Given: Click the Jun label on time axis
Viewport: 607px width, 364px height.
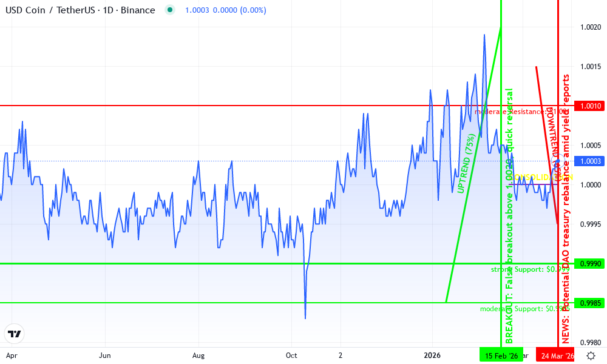Looking at the screenshot, I should tap(105, 356).
